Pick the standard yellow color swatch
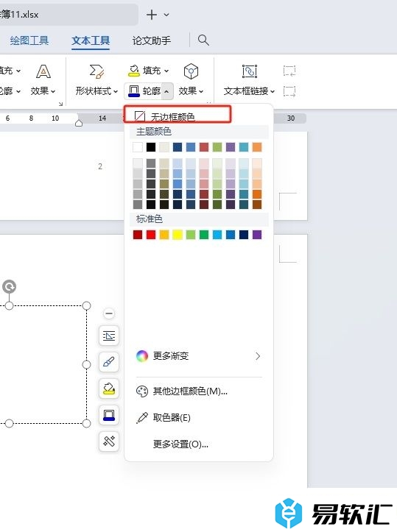 click(178, 235)
